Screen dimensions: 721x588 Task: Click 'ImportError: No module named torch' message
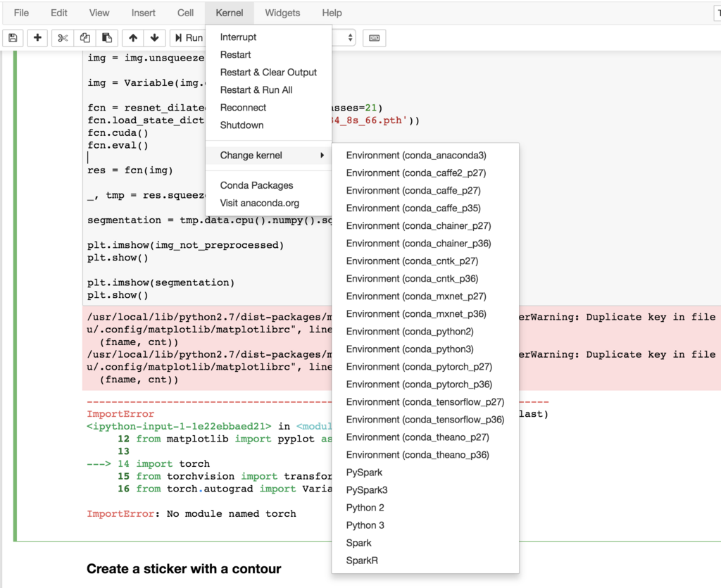coord(192,513)
